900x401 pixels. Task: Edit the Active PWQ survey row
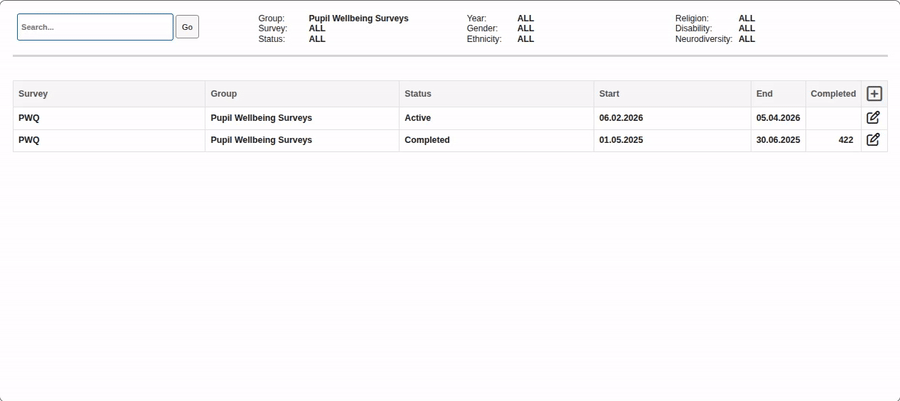(873, 118)
